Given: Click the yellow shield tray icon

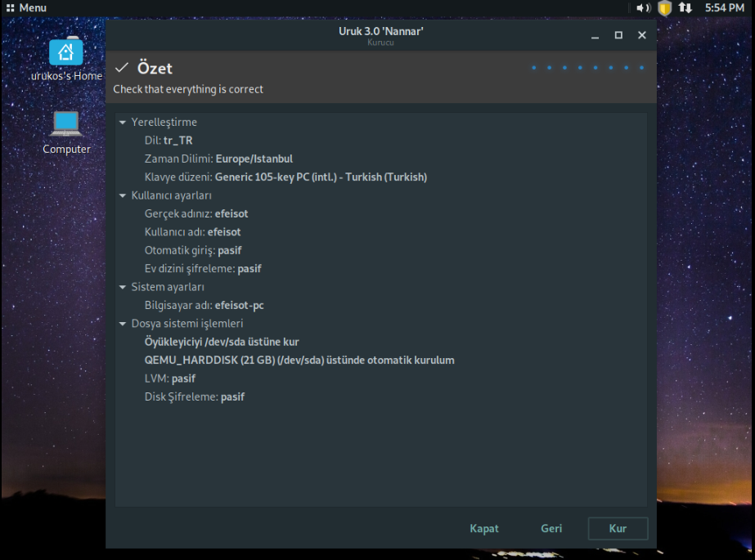Looking at the screenshot, I should click(664, 7).
